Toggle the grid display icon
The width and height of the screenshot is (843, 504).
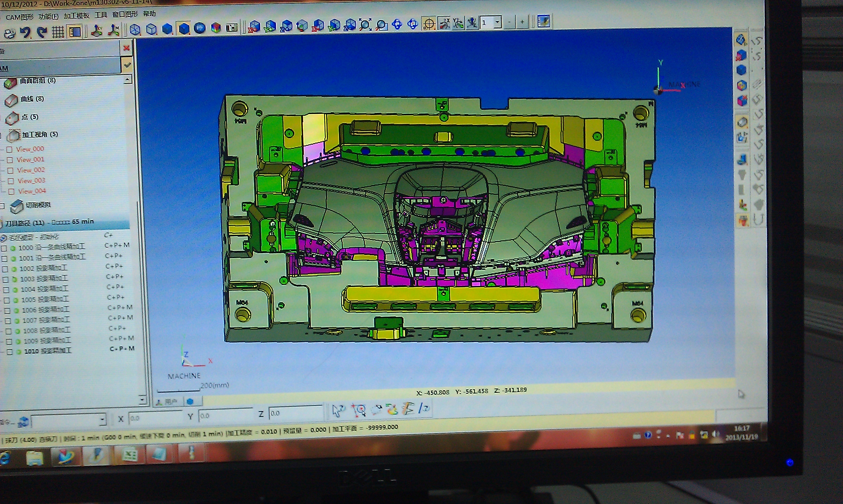[58, 32]
